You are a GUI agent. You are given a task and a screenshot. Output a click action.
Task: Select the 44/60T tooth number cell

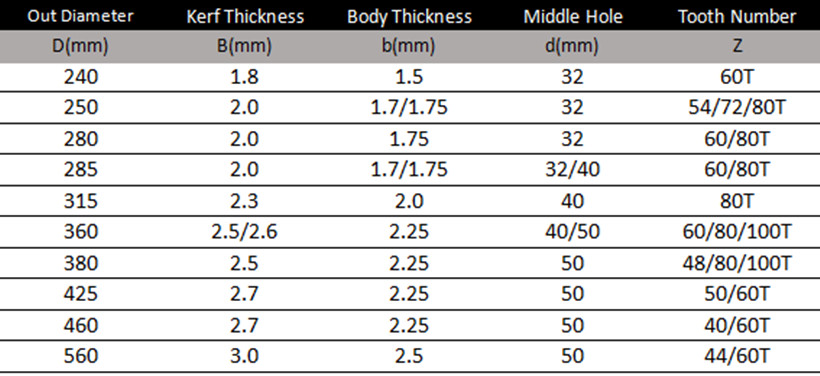(x=737, y=356)
